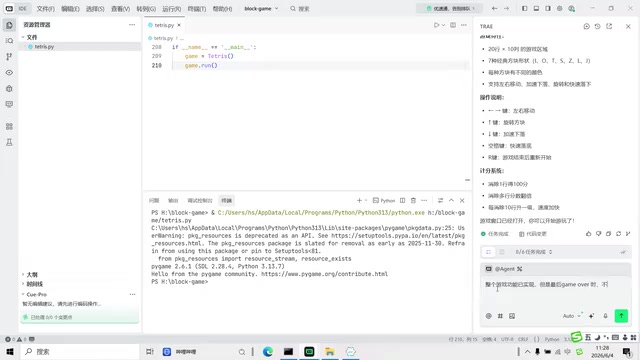This screenshot has width=640, height=360.
Task: Click the image attach icon in chat input
Action: click(512, 316)
